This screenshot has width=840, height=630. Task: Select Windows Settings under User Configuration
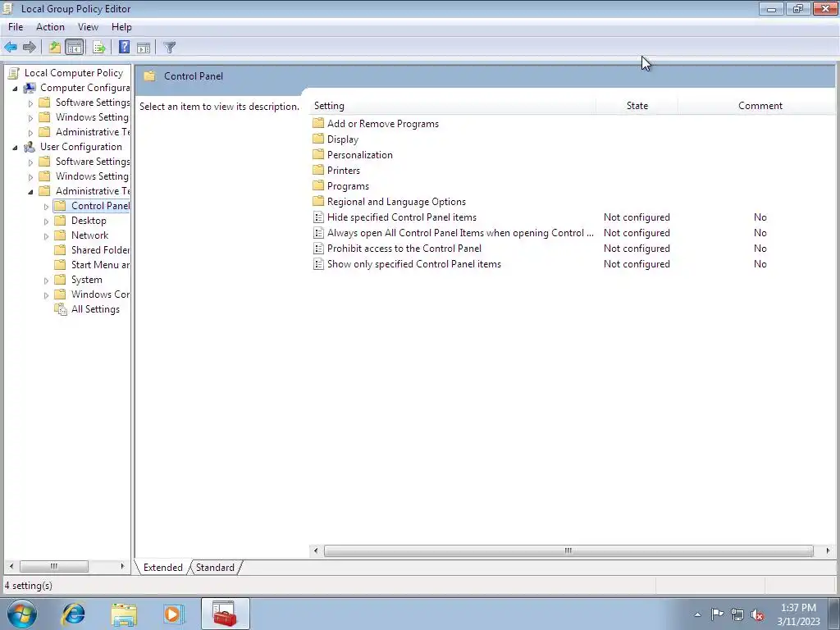pos(84,176)
